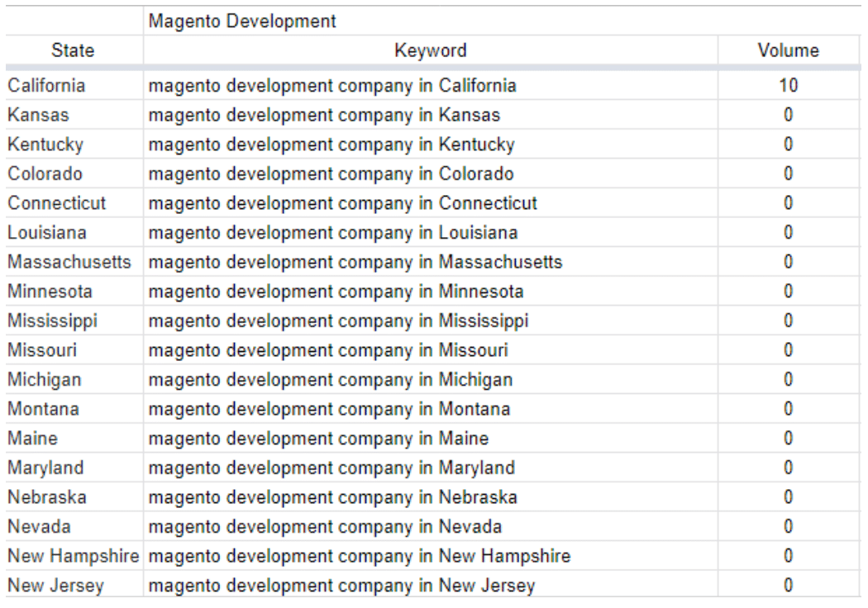
Task: Select the 'Maine' state cell
Action: (x=74, y=438)
